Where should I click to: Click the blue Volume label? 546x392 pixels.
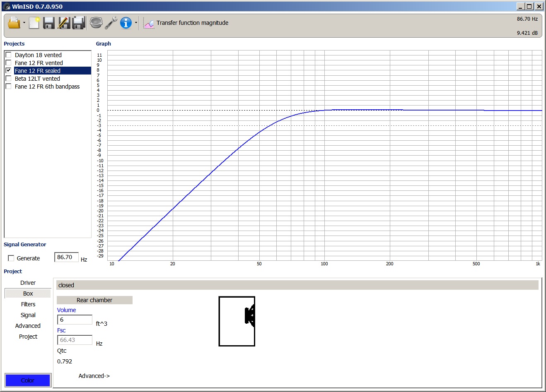(66, 310)
